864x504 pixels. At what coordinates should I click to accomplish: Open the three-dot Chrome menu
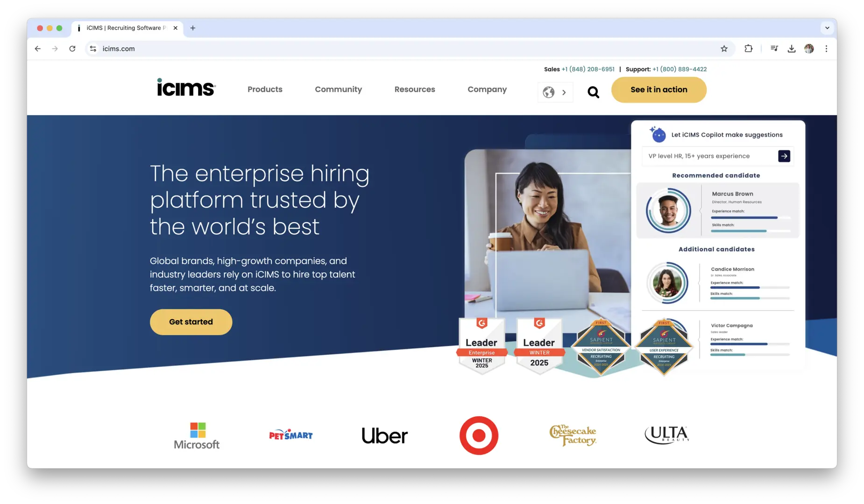pos(826,49)
